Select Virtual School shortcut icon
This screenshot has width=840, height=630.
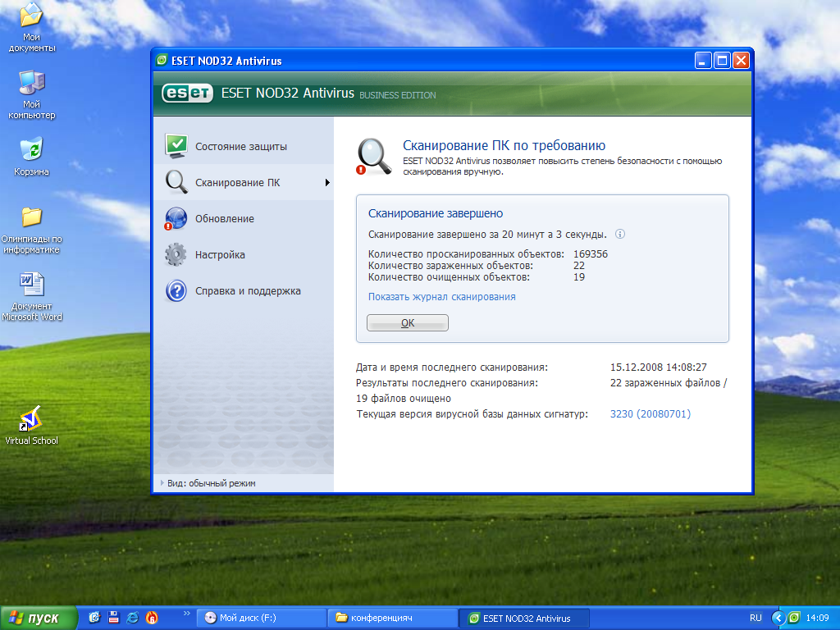[32, 426]
